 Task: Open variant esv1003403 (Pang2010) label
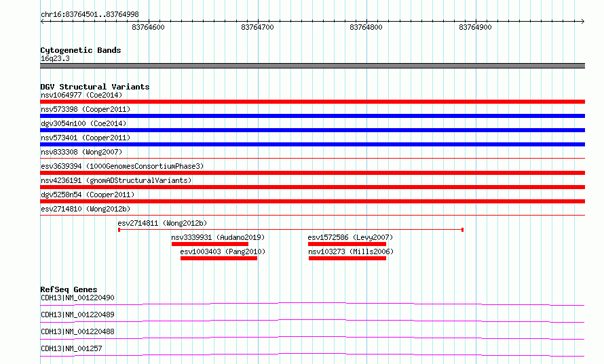coord(223,251)
